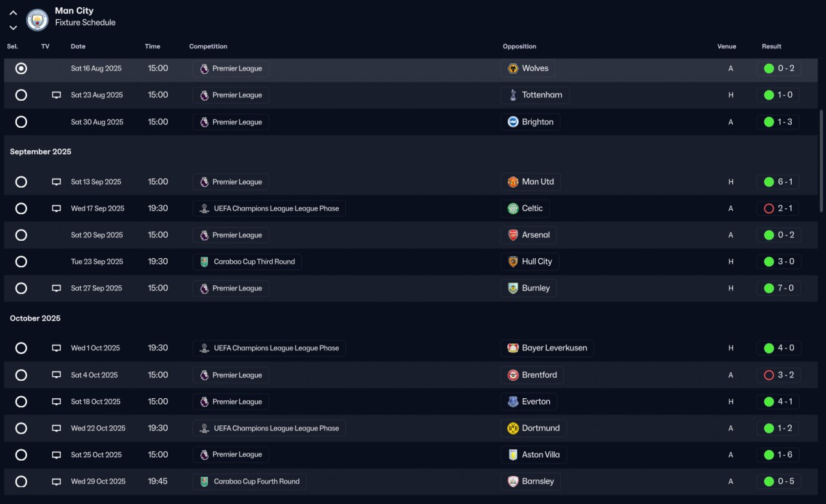
Task: Sort fixtures by the Competition column header
Action: pos(208,46)
